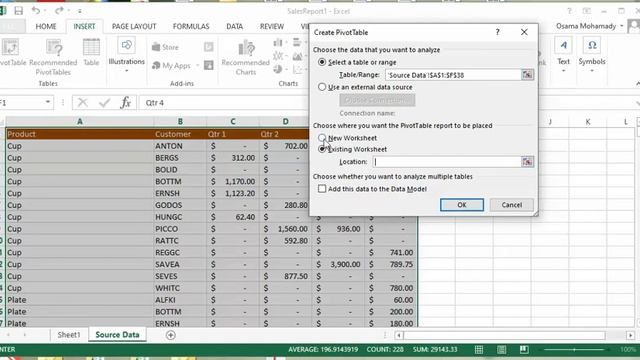Click the Enter checkmark in the formula bar
This screenshot has width=640, height=360.
coord(104,102)
